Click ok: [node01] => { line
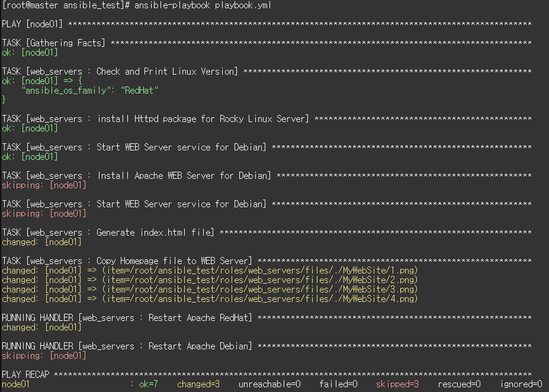 (42, 81)
